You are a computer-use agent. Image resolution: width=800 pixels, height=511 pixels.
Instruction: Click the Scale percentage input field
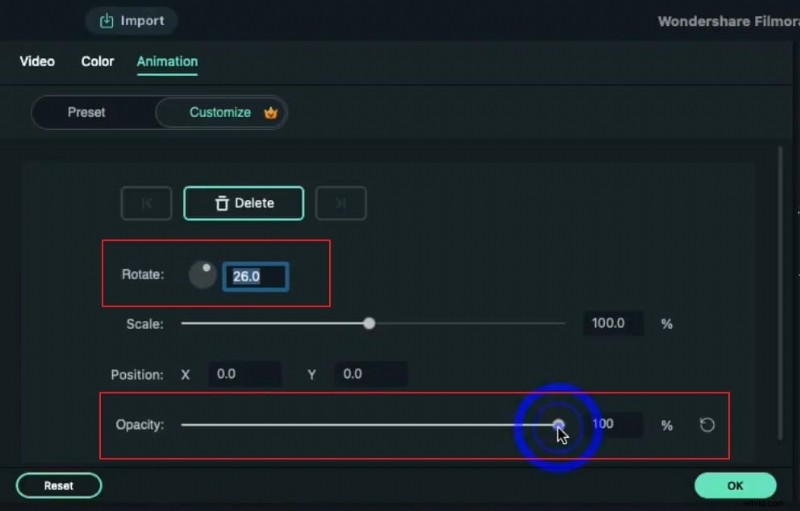(612, 324)
